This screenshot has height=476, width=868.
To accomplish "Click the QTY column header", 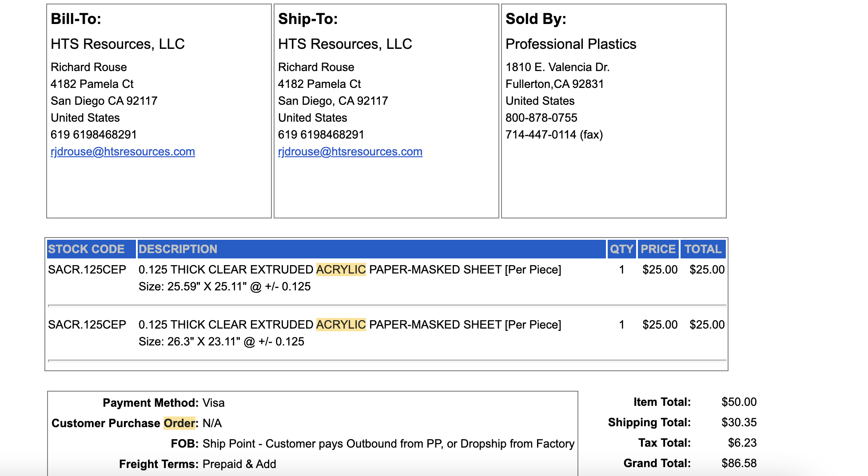I will pyautogui.click(x=621, y=249).
